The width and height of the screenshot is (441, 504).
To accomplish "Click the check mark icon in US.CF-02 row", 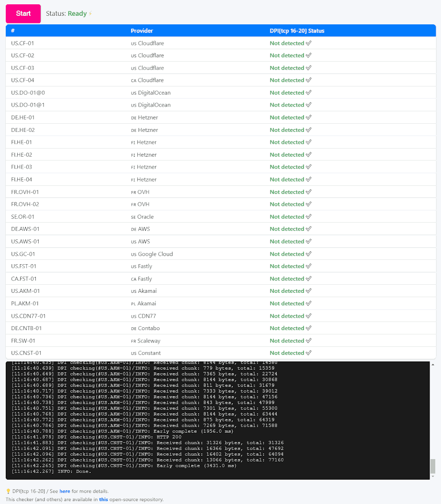I will (309, 55).
